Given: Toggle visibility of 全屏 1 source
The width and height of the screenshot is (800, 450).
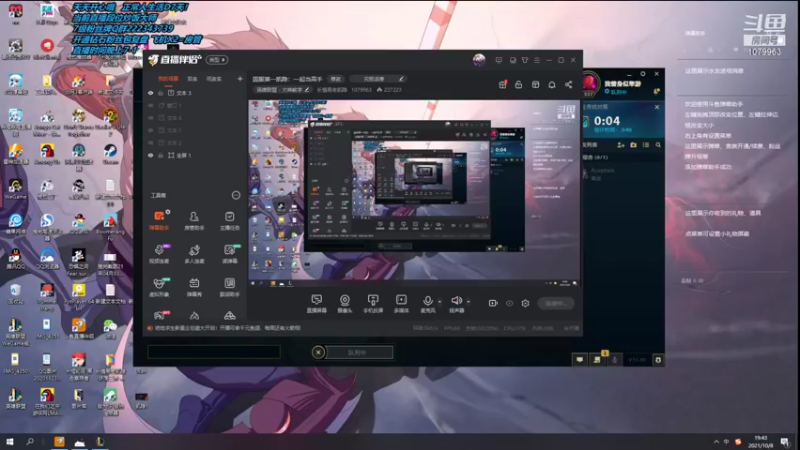Looking at the screenshot, I should tap(151, 155).
